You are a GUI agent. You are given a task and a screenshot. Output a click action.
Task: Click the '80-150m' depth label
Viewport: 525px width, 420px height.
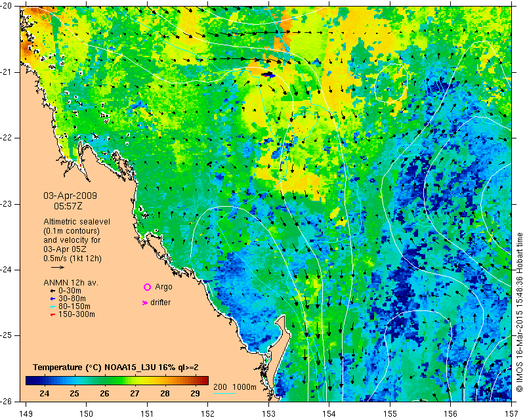[74, 306]
